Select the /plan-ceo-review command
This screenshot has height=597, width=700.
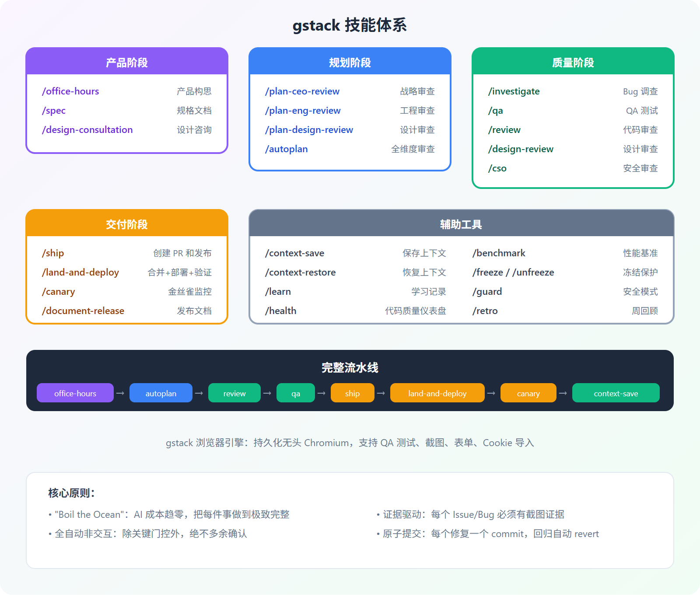point(302,91)
